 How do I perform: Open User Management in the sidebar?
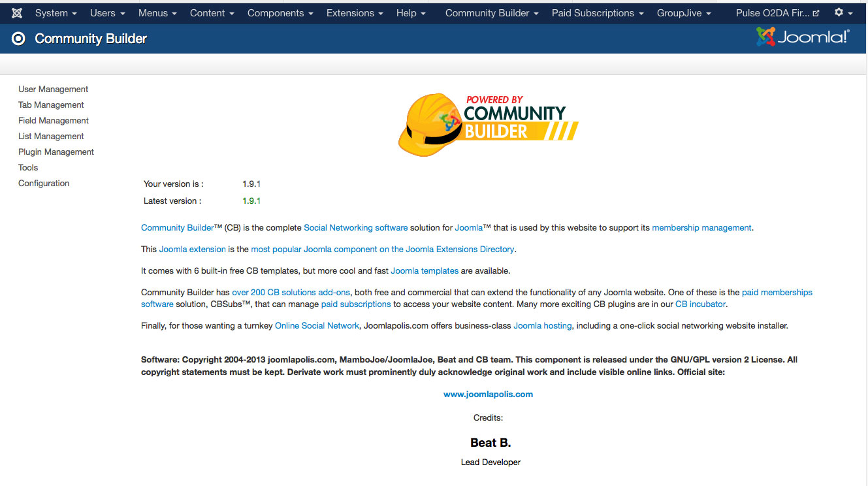pyautogui.click(x=54, y=89)
